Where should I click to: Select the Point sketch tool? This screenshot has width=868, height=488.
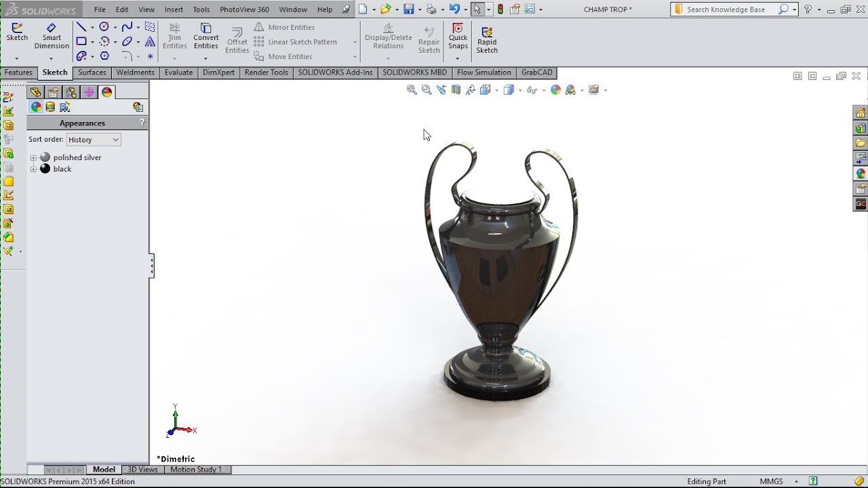click(150, 56)
